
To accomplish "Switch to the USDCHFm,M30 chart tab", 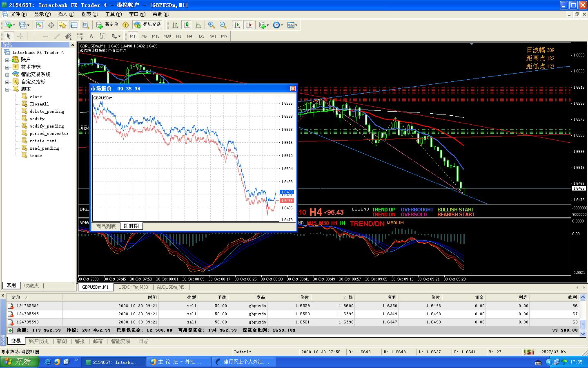I will click(133, 287).
